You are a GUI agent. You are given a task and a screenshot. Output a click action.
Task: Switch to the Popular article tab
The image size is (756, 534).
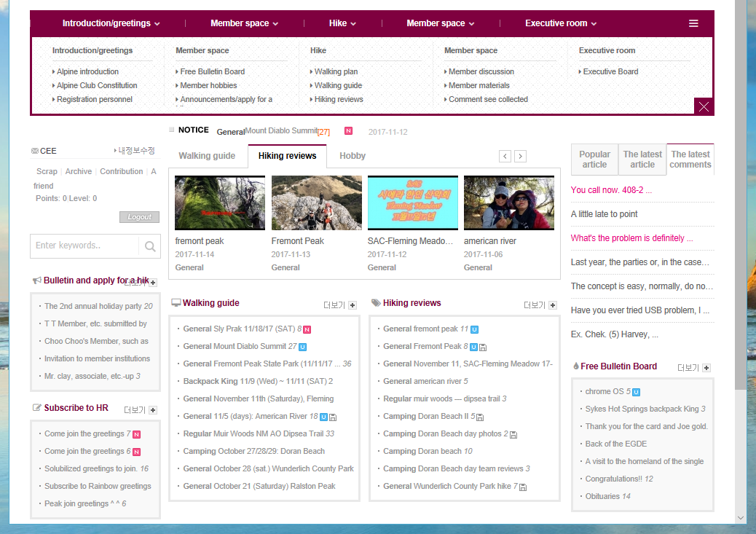[594, 160]
